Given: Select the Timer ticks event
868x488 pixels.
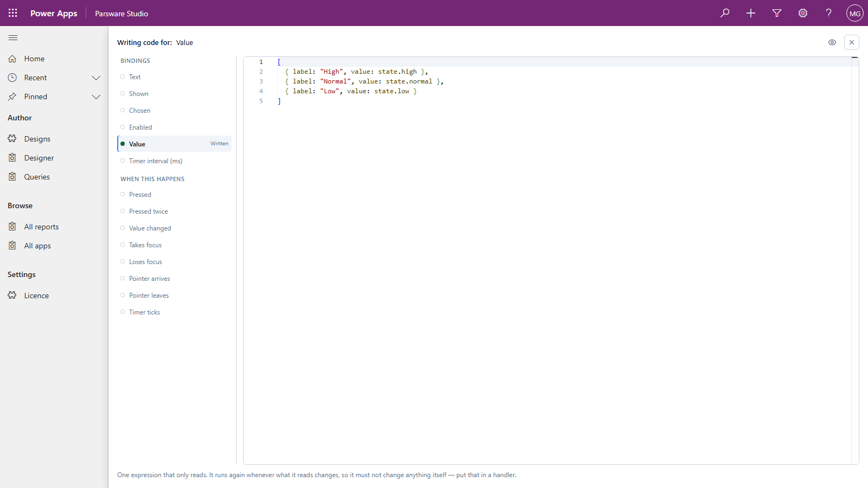Looking at the screenshot, I should pos(174,312).
